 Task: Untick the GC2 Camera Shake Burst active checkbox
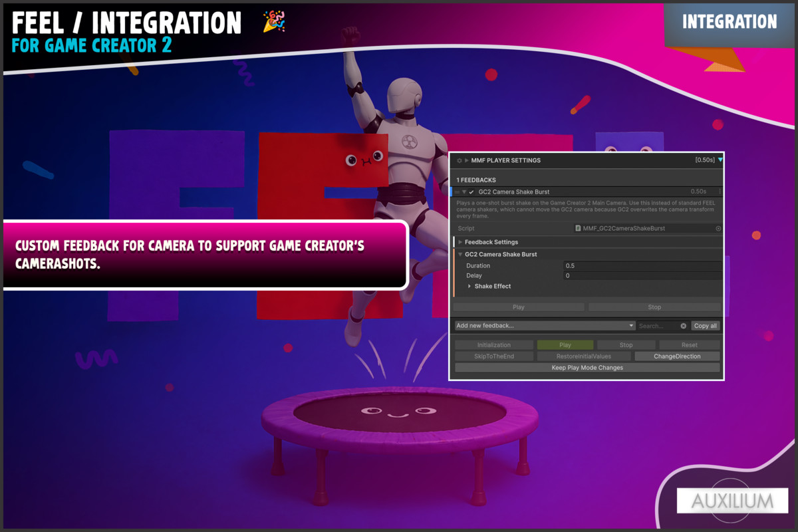pos(471,192)
